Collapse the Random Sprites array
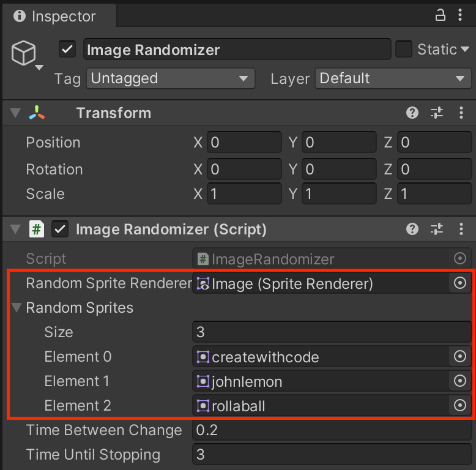Screen dimensions: 476x470 [15, 308]
